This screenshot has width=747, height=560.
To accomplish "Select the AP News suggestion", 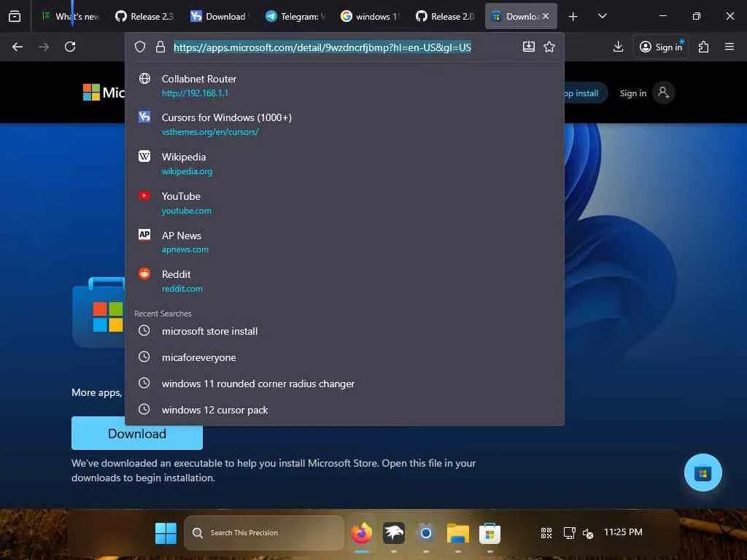I will click(x=344, y=242).
